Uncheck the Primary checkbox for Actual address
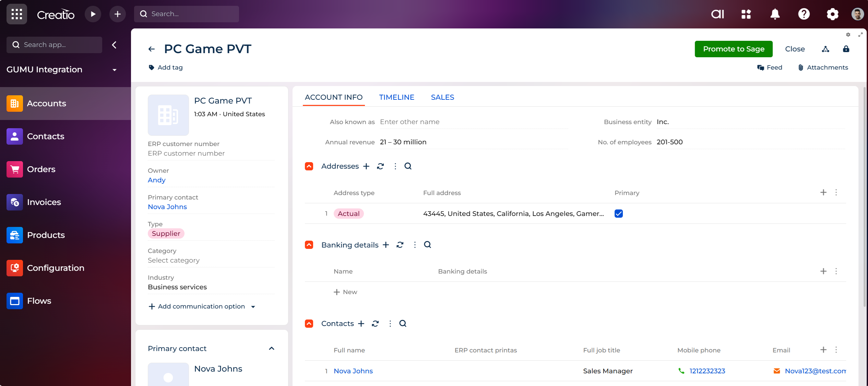The height and width of the screenshot is (386, 868). [619, 214]
